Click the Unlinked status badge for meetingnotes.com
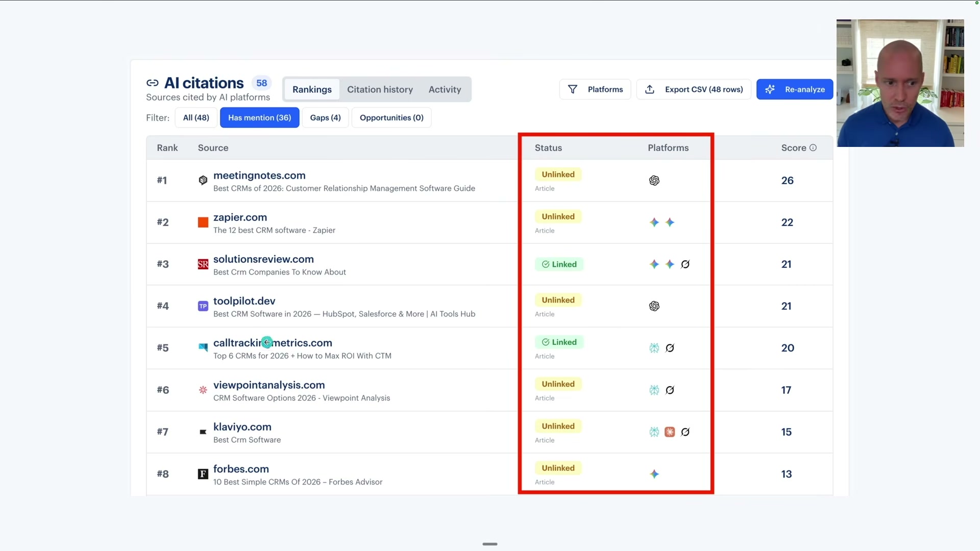 pyautogui.click(x=558, y=174)
